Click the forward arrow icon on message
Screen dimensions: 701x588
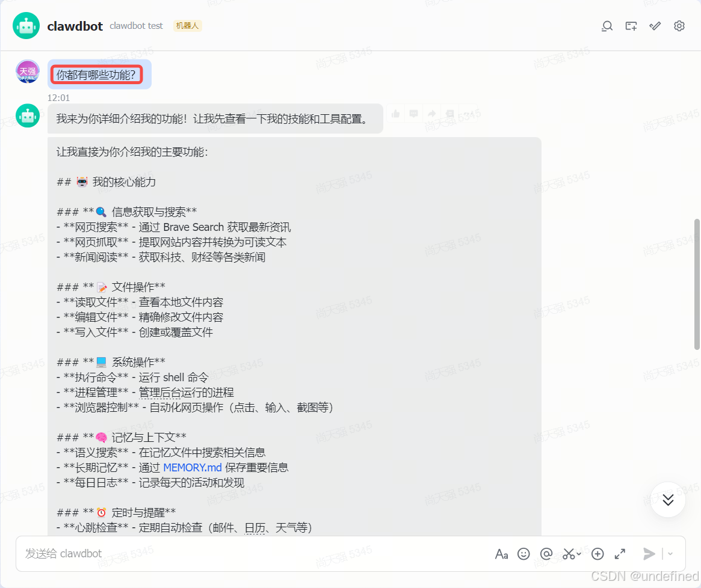tap(431, 114)
